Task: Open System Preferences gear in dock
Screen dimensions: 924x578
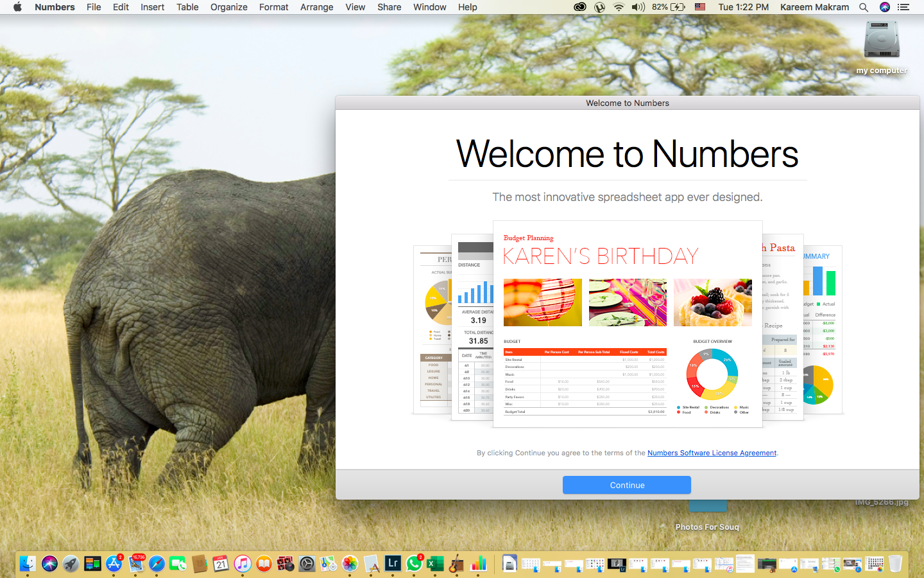Action: coord(307,563)
